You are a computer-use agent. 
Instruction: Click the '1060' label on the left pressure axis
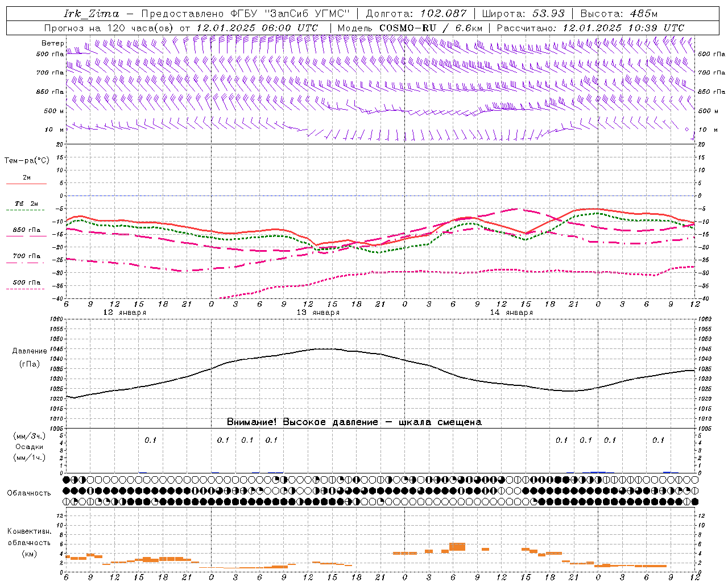tap(57, 319)
